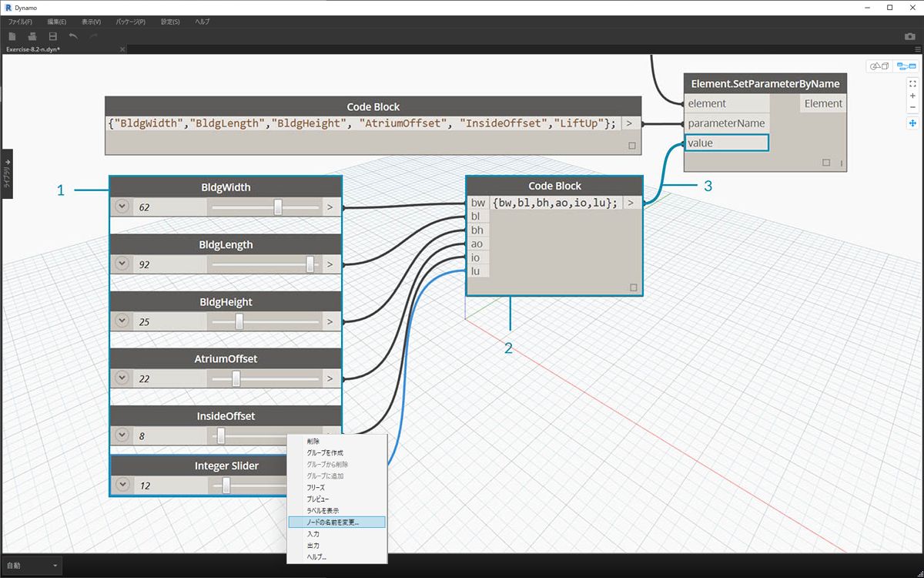Click the Open file icon in the toolbar
The height and width of the screenshot is (578, 924).
pos(32,36)
